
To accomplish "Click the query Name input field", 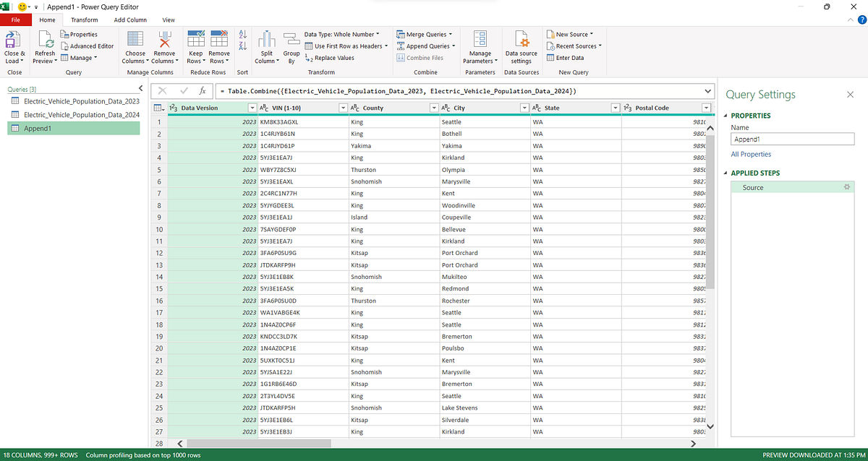I will tap(791, 138).
